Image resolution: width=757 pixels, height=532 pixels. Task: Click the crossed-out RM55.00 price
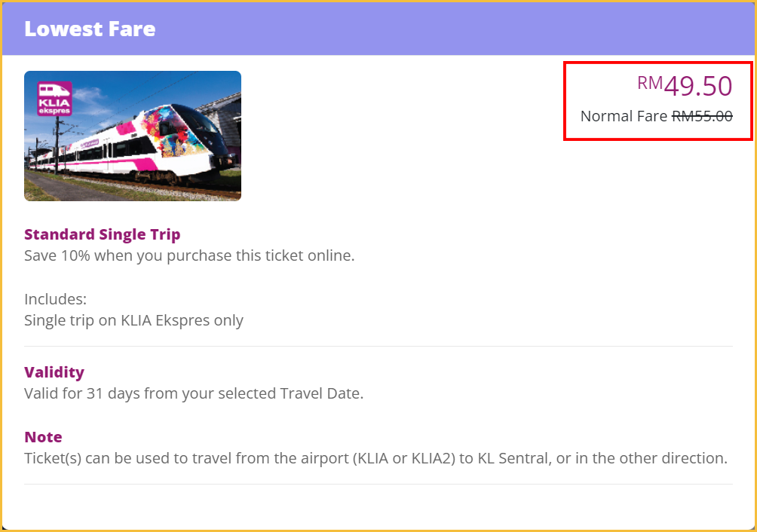(702, 116)
